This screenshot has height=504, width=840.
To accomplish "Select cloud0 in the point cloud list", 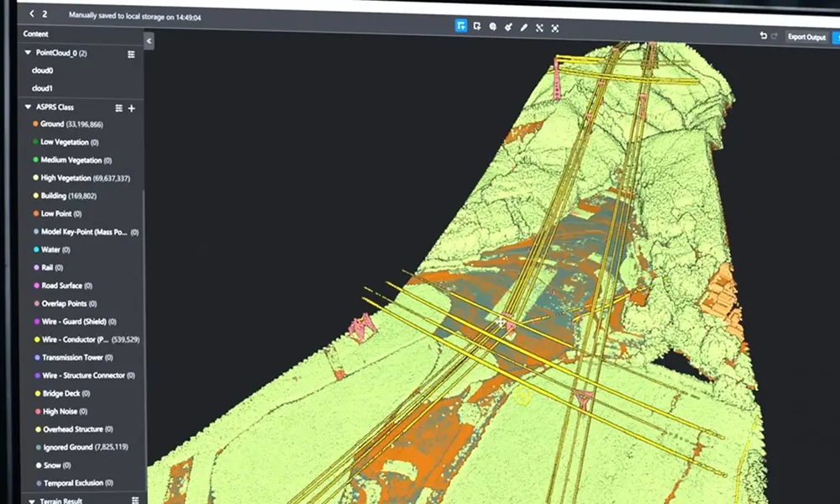I will [43, 71].
